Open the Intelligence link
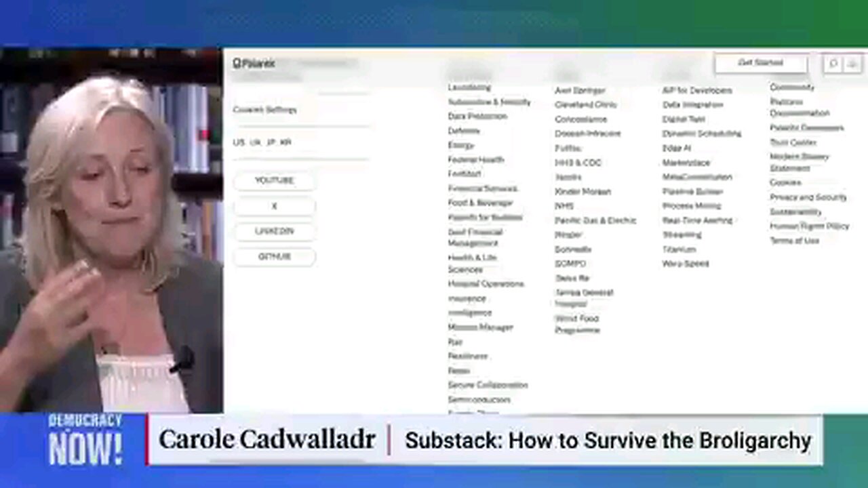 coord(469,313)
